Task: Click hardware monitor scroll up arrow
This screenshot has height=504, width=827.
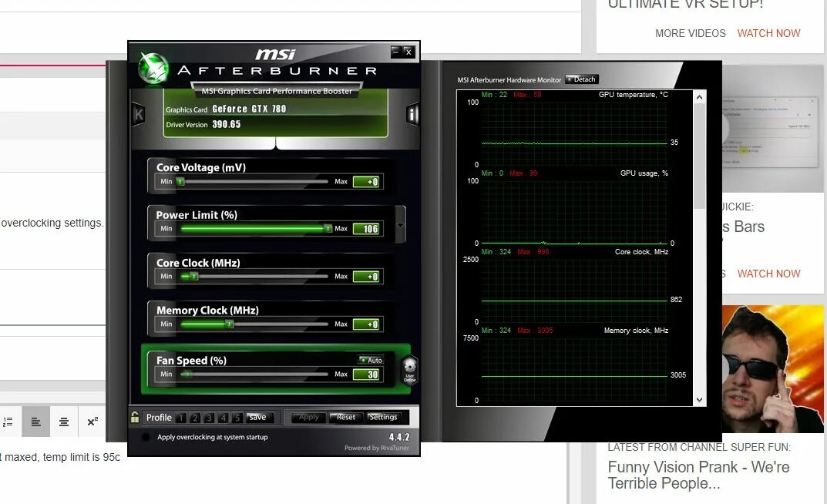Action: (x=699, y=97)
